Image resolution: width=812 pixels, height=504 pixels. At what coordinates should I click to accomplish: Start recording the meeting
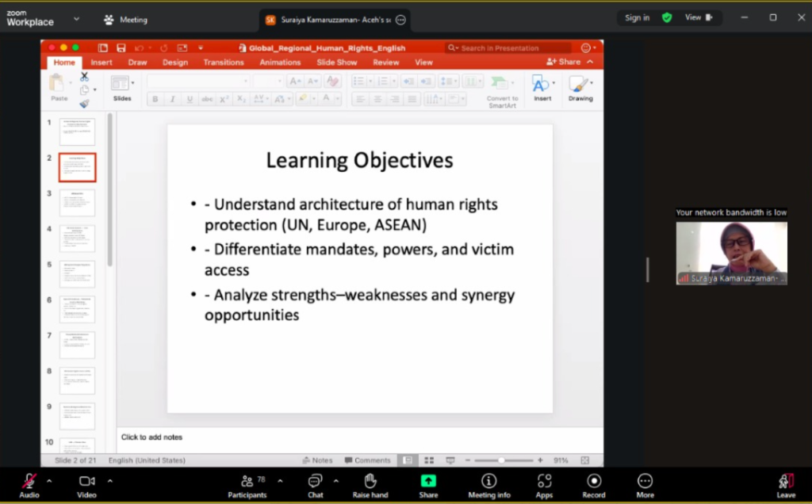[x=593, y=486]
